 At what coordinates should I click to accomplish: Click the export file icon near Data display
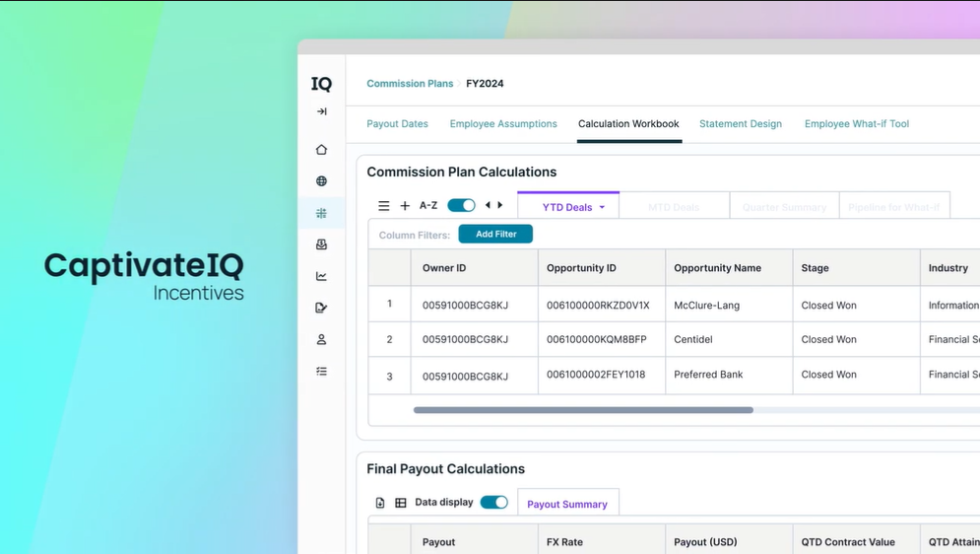pos(380,503)
